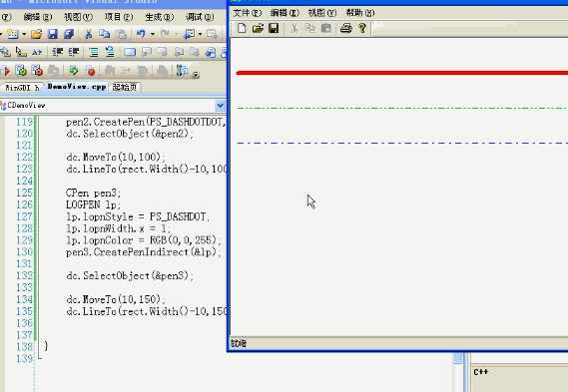This screenshot has height=392, width=568.
Task: Click Save icon in Visual Studio toolbar
Action: (53, 34)
